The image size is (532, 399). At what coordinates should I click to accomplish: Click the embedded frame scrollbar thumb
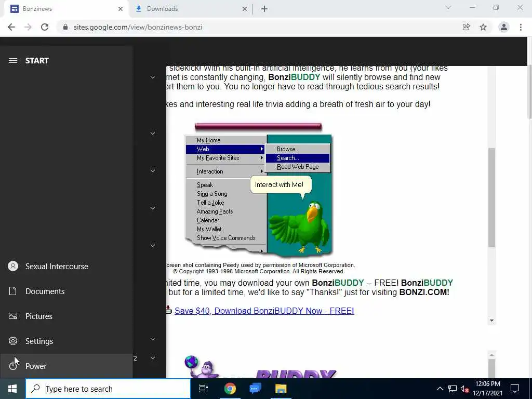pyautogui.click(x=491, y=197)
